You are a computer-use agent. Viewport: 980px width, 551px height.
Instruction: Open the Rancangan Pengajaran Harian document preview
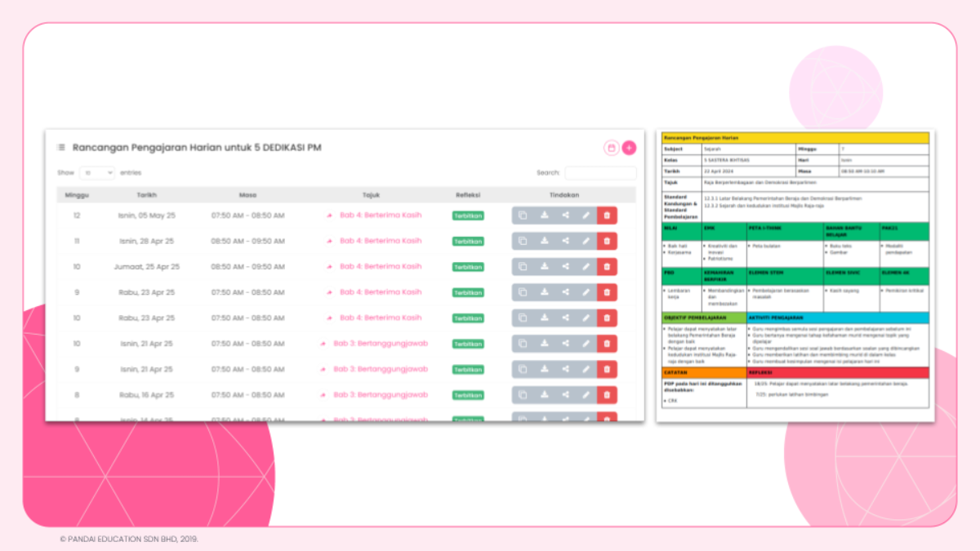coord(795,276)
